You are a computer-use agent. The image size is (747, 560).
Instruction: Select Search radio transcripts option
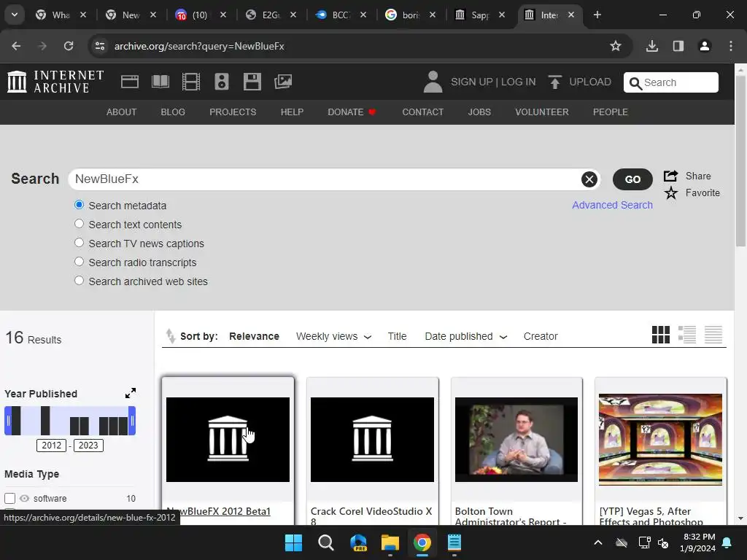coord(79,262)
